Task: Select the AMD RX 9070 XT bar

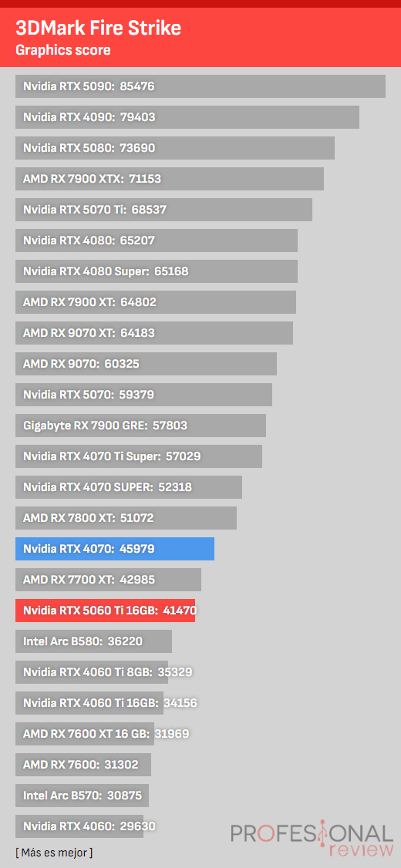Action: coord(154,333)
